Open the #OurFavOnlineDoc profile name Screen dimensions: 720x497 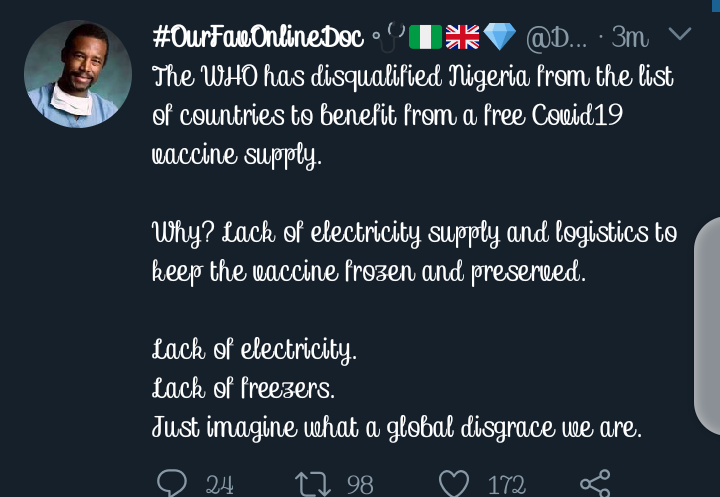[258, 36]
